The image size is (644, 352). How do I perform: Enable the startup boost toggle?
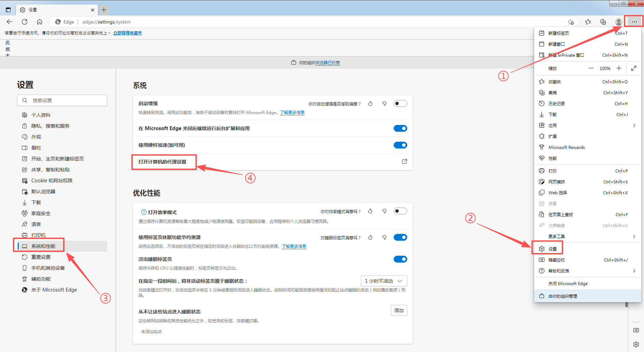click(x=400, y=103)
